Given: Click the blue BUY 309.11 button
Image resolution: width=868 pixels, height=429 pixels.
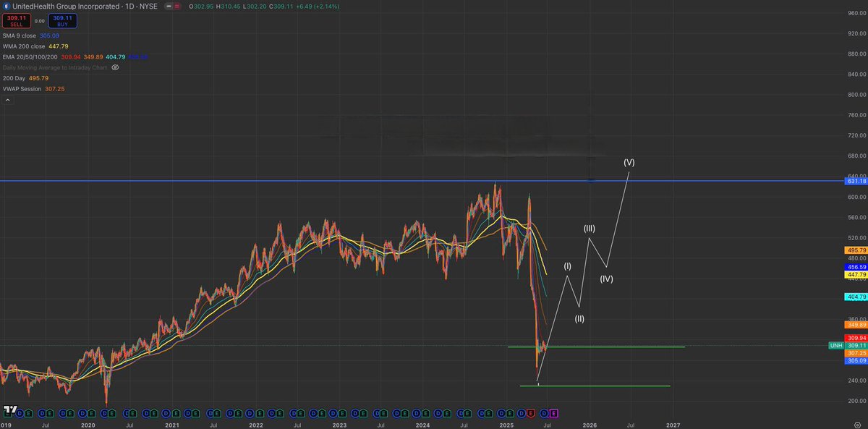Looking at the screenshot, I should tap(63, 22).
